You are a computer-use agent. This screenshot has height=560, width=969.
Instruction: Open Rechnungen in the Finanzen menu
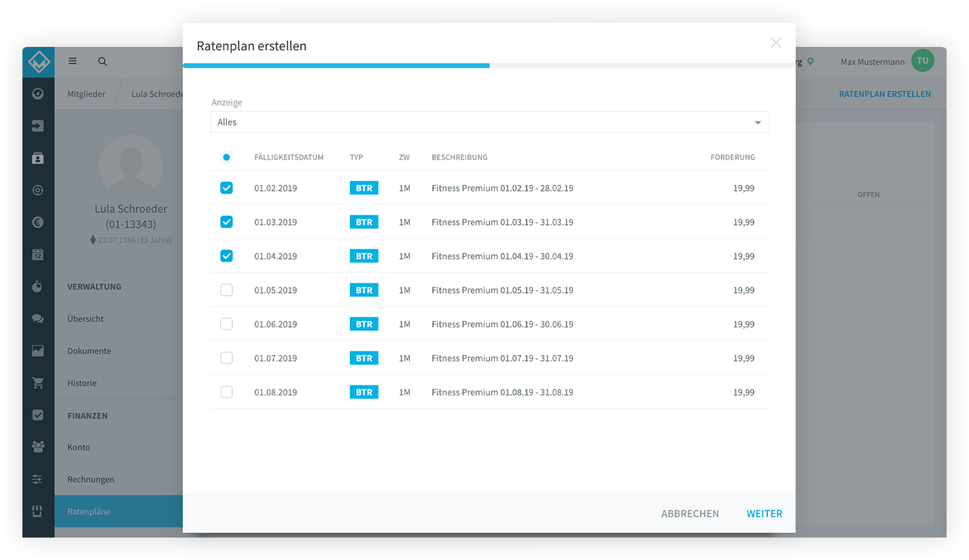[x=91, y=479]
